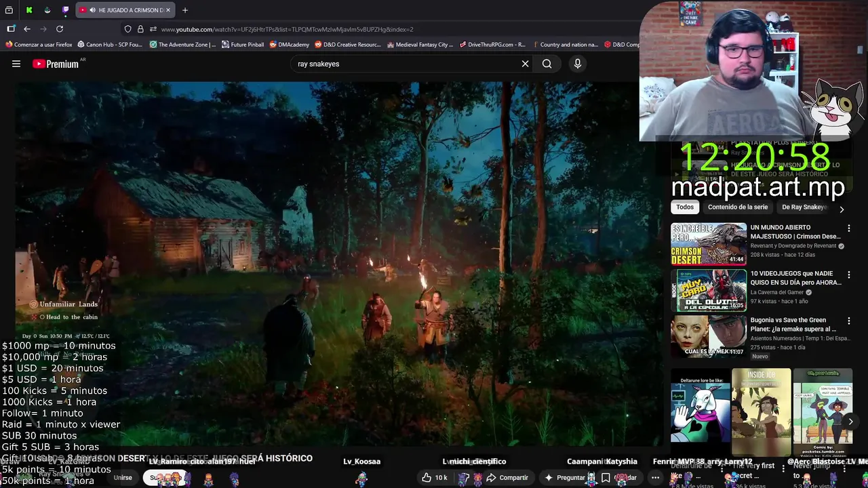Reload the current page
Screen dimensions: 868x488
click(x=60, y=29)
